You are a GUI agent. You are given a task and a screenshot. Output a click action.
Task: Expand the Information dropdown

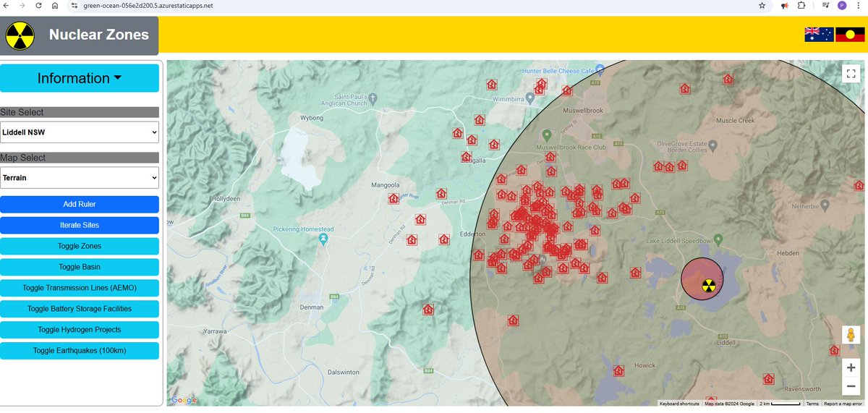click(x=80, y=78)
